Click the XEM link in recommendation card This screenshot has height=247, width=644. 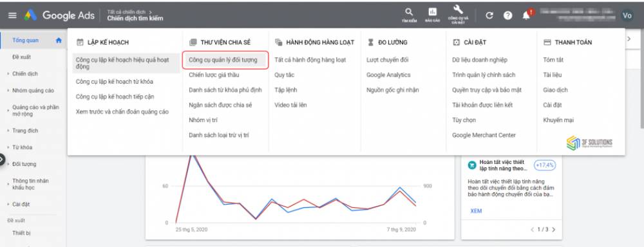point(476,211)
